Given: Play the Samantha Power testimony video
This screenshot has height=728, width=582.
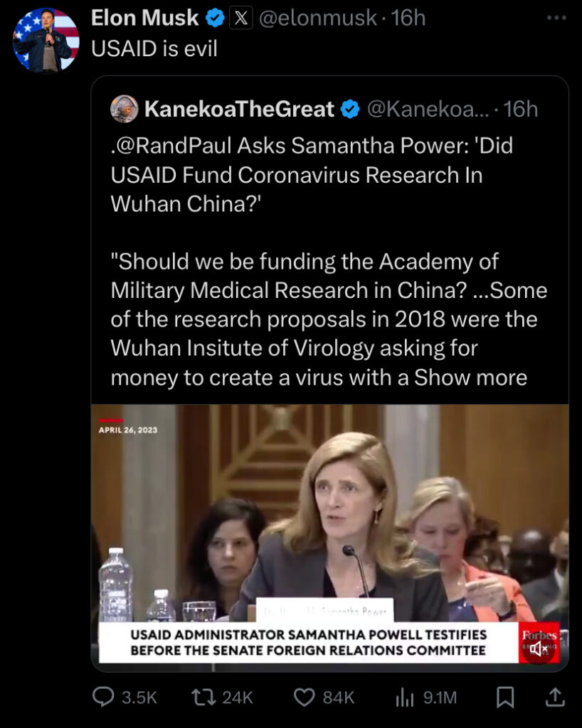Looking at the screenshot, I should tap(330, 537).
